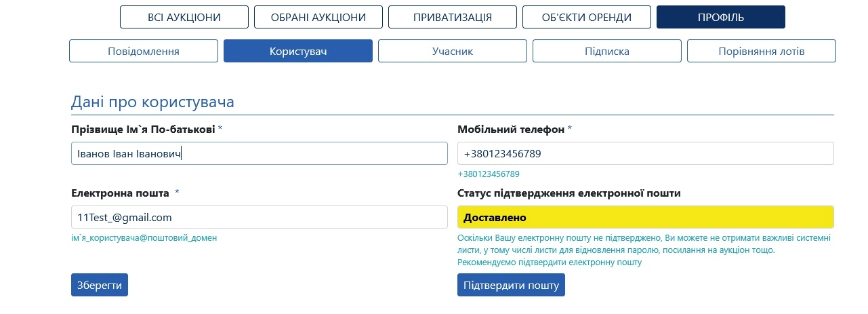Select ОБ'ЄКТИ ОРЕНДИ in top navigation
The image size is (868, 314).
tap(587, 17)
